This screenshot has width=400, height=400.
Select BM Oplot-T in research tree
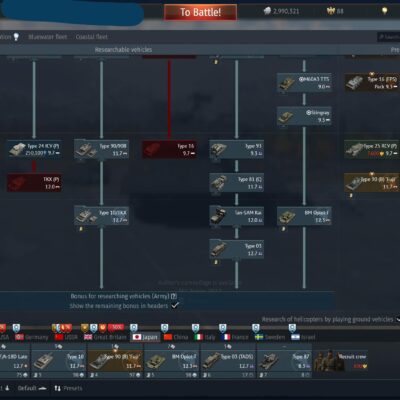tap(304, 216)
